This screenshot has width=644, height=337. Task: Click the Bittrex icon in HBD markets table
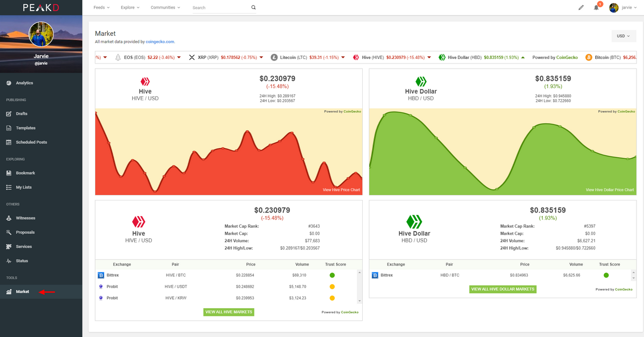click(375, 275)
